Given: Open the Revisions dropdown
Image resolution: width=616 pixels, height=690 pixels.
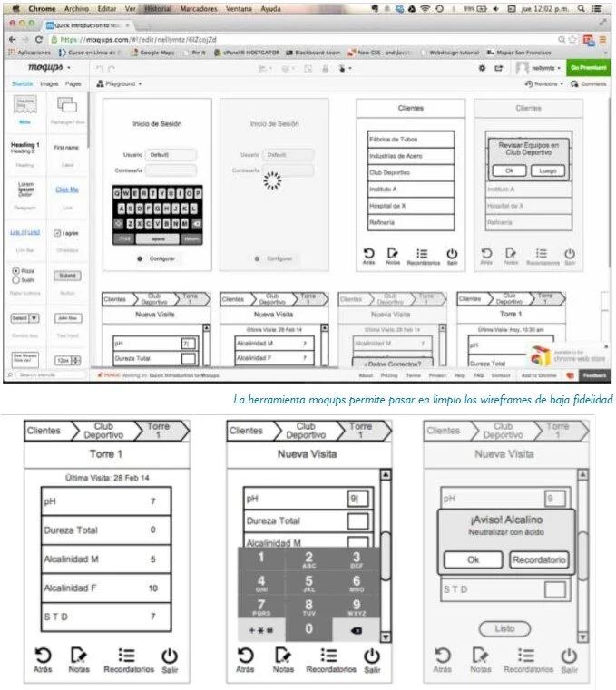Looking at the screenshot, I should [x=544, y=83].
